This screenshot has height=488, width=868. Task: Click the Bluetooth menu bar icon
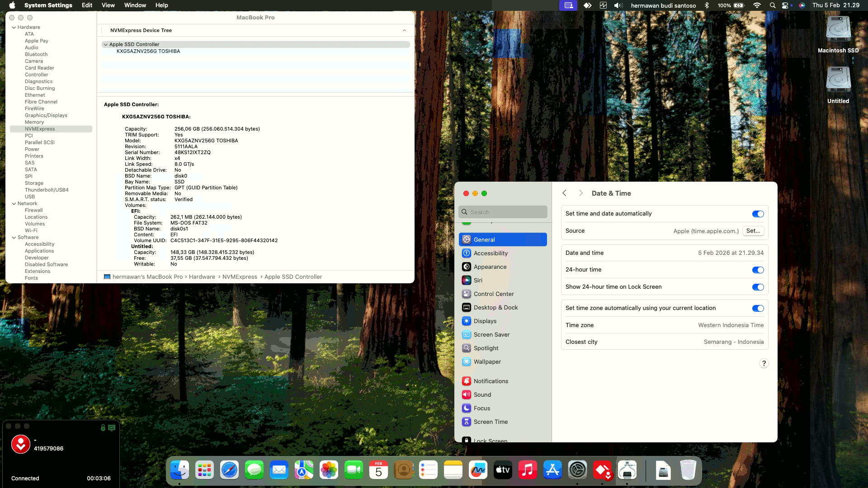click(707, 5)
